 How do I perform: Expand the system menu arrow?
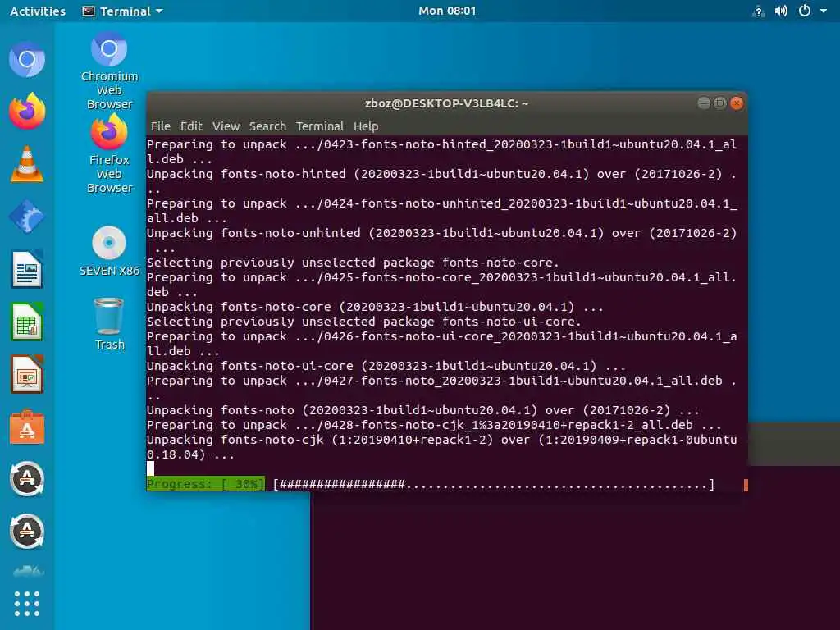pyautogui.click(x=824, y=11)
